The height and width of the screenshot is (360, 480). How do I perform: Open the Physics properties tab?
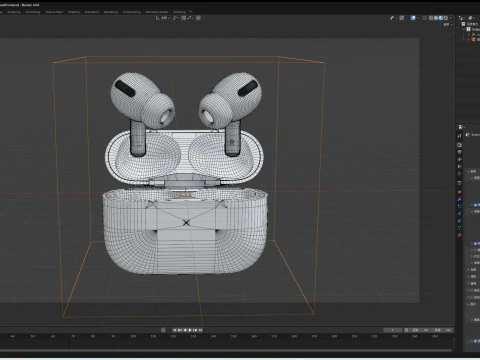[x=459, y=213]
